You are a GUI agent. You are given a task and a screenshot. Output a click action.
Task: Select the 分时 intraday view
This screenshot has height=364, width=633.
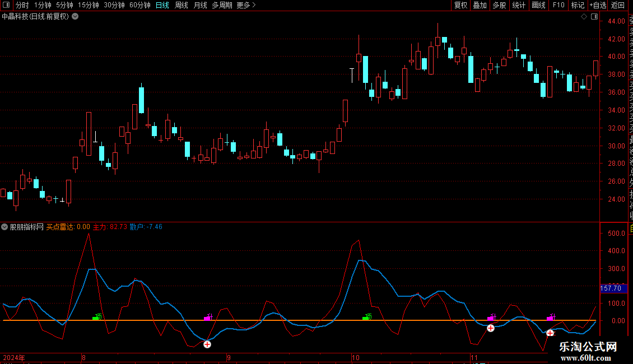(22, 5)
